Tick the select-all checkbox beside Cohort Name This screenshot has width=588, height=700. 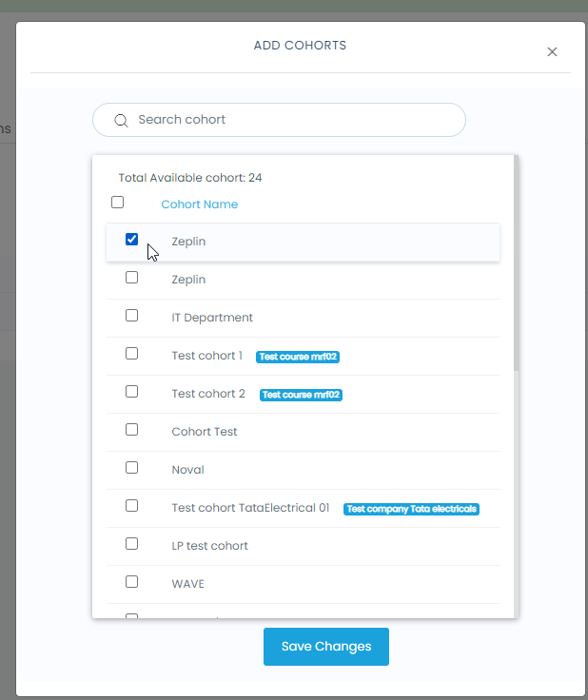click(x=118, y=202)
